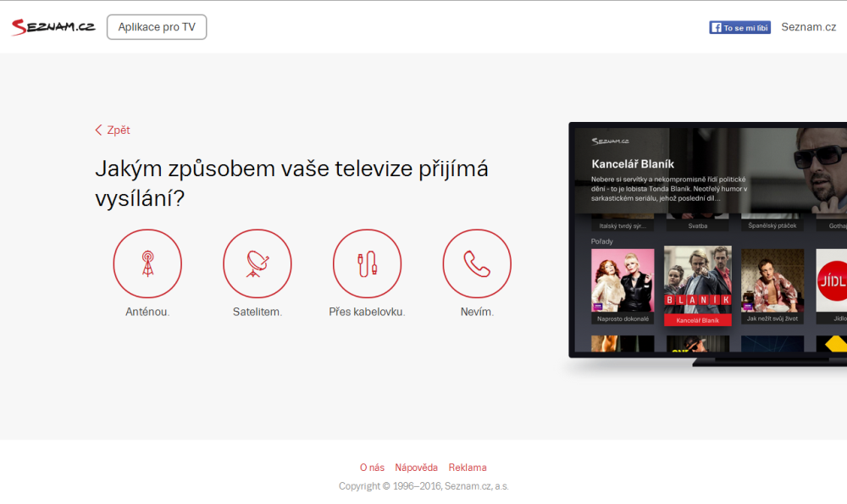Image resolution: width=847 pixels, height=504 pixels.
Task: Select the satellite dish icon for Satelitem
Action: click(257, 263)
